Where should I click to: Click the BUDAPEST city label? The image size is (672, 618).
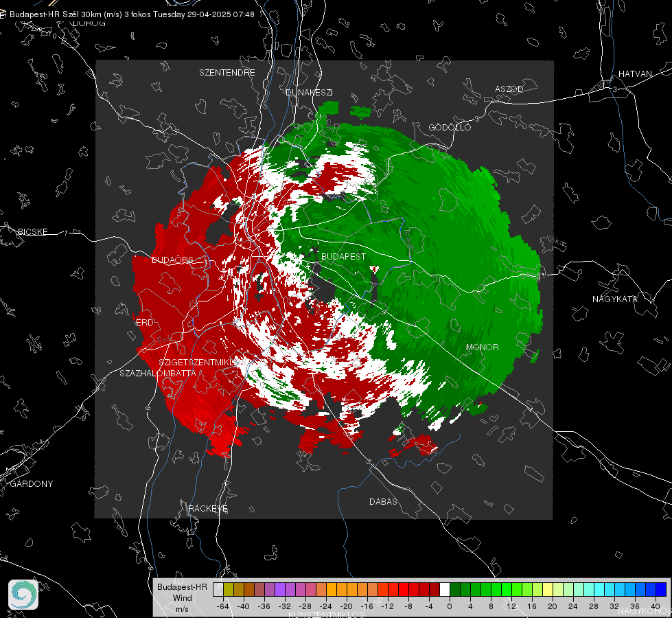[344, 256]
